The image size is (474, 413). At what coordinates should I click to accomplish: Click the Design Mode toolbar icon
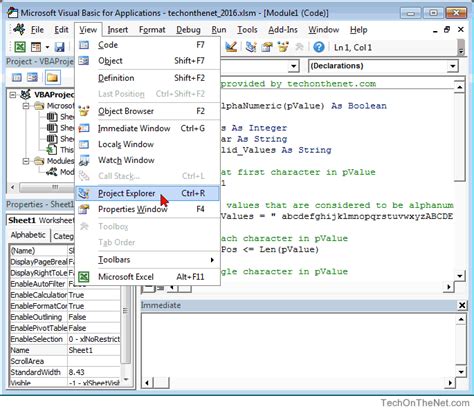(231, 47)
